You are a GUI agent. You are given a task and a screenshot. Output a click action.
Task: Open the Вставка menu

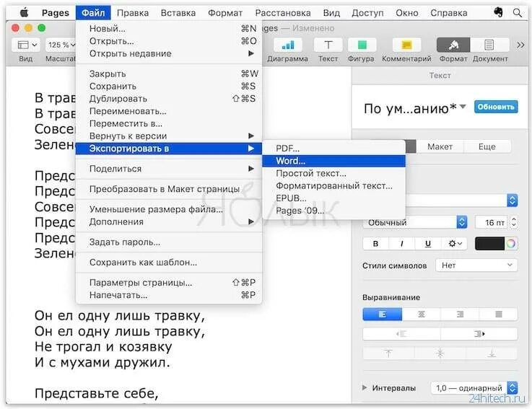click(178, 13)
